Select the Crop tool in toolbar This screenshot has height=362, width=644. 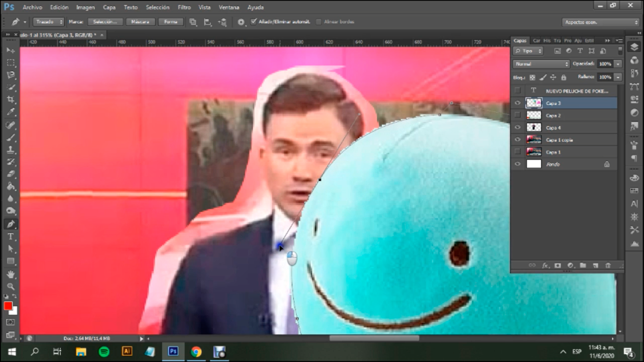pos(10,99)
